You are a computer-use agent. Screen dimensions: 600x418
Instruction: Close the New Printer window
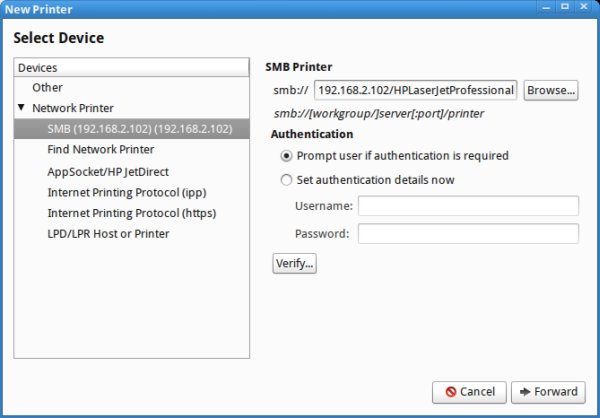(586, 8)
